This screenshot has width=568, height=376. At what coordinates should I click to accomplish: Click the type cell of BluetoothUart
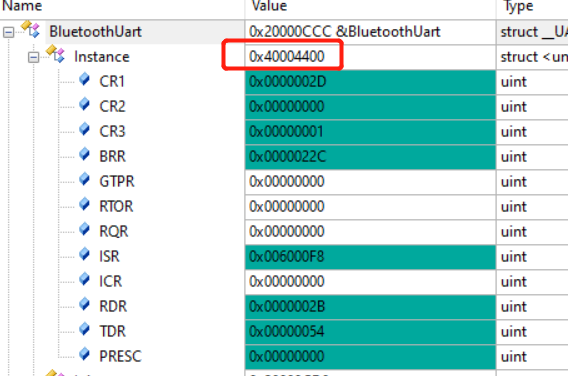[x=532, y=32]
